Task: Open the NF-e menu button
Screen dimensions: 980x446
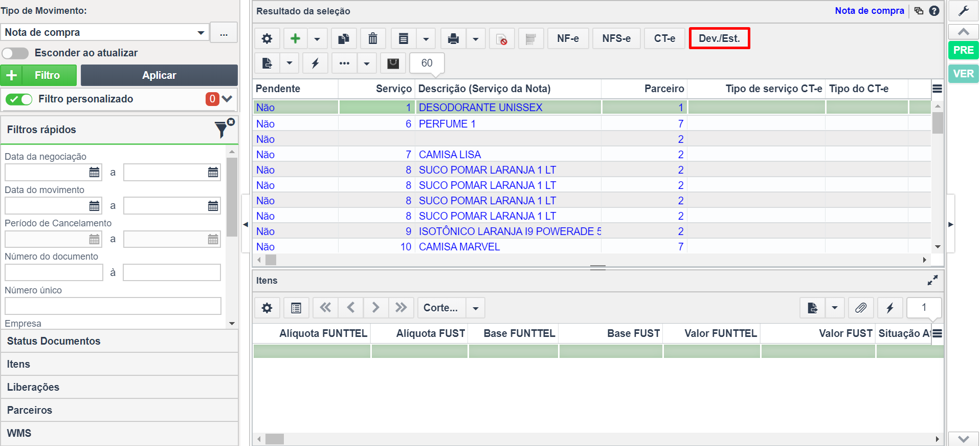Action: click(x=568, y=38)
